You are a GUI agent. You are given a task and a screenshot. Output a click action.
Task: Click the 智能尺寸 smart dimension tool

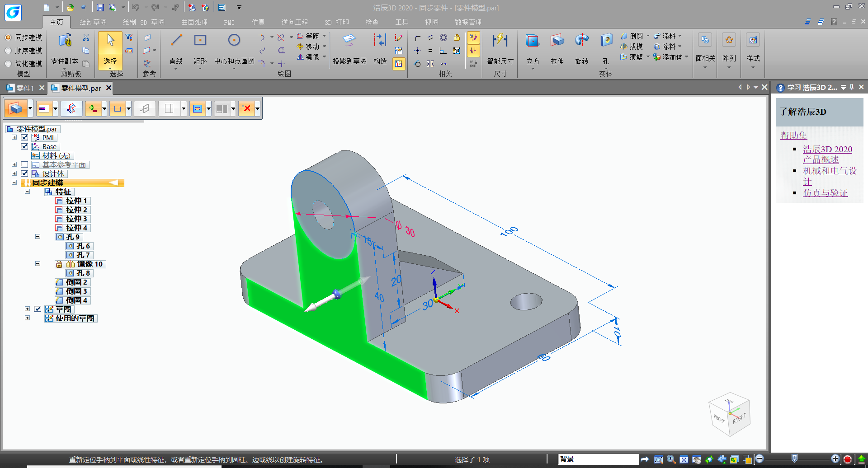tap(500, 41)
